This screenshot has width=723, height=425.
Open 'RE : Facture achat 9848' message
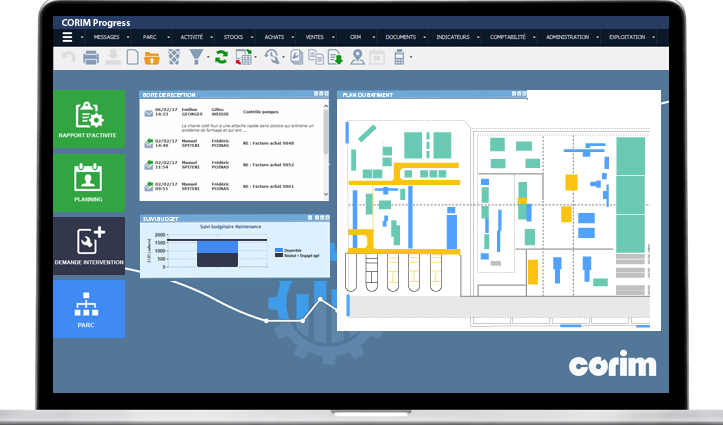click(268, 143)
